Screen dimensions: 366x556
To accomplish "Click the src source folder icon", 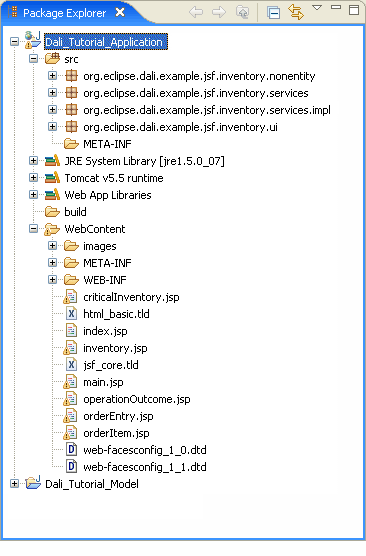I will click(52, 58).
